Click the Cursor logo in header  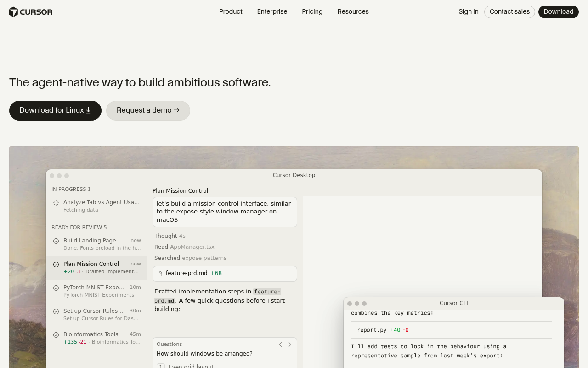point(31,12)
